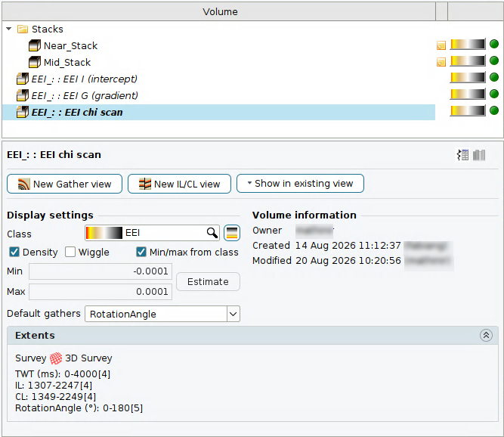Enable the Wiggle checkbox
This screenshot has height=437, width=504.
[x=70, y=252]
